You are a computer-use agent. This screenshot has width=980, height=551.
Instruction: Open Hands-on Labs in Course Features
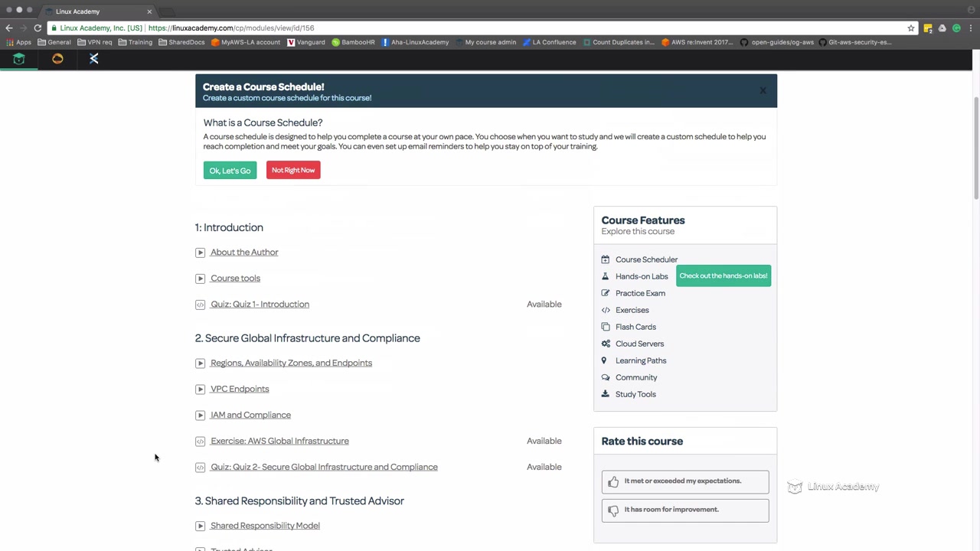click(642, 276)
